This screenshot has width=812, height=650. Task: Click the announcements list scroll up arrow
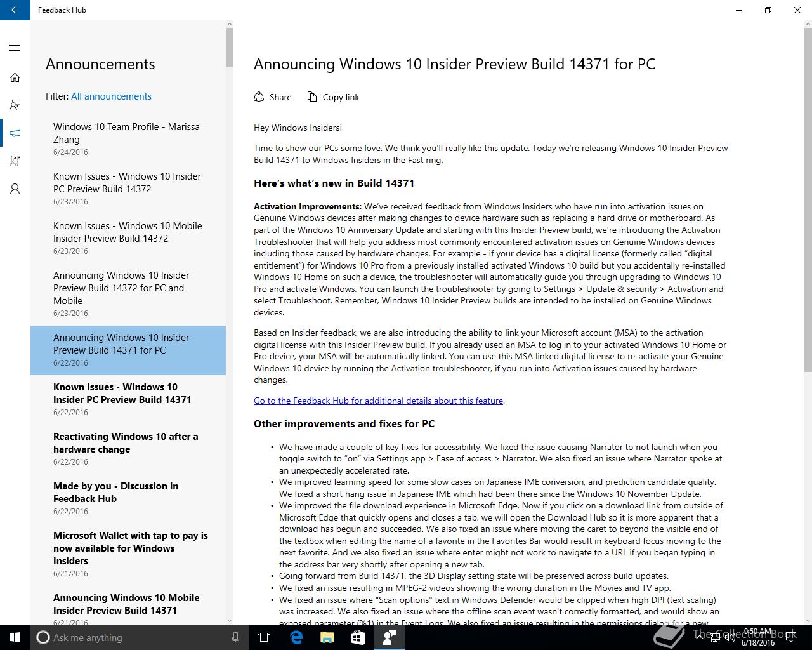[x=230, y=24]
